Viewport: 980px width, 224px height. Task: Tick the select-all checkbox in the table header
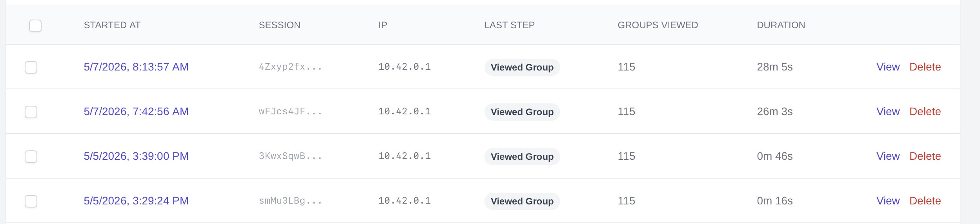coord(35,26)
